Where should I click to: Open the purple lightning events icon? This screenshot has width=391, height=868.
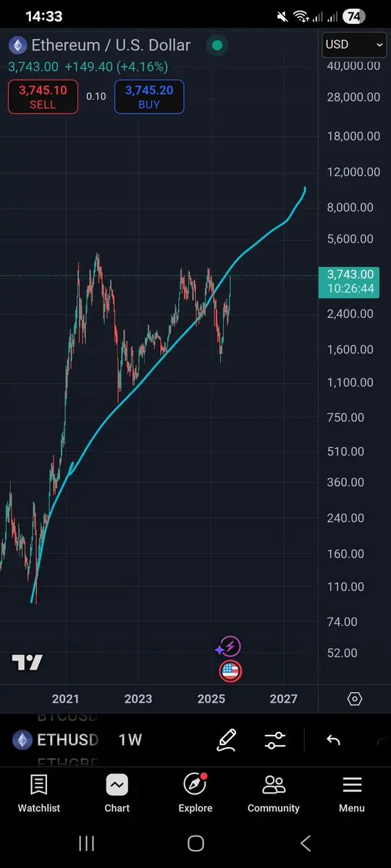click(x=229, y=646)
